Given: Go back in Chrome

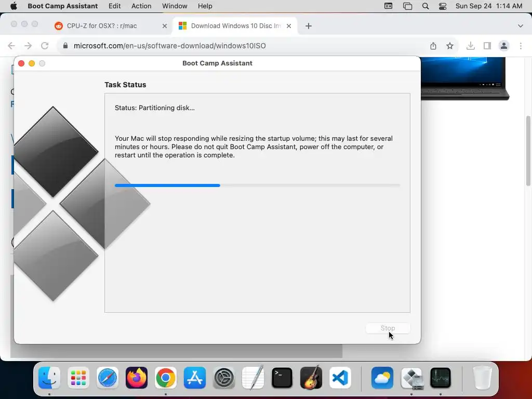Looking at the screenshot, I should coord(11,46).
